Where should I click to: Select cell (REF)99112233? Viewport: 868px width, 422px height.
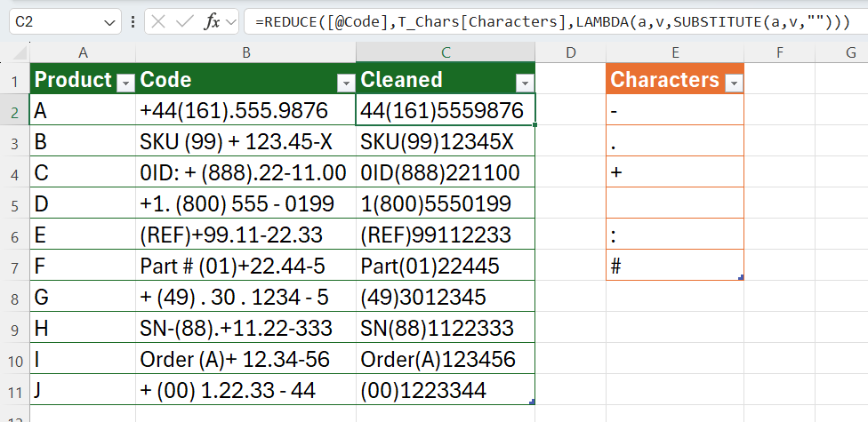click(x=446, y=234)
